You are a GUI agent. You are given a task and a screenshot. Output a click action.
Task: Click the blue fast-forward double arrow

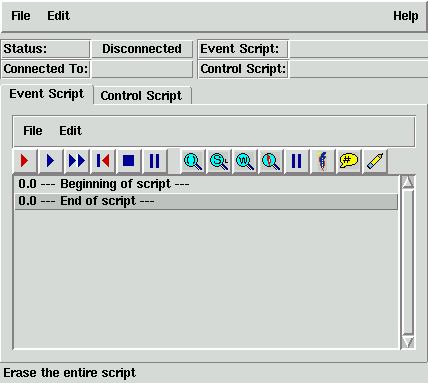click(77, 161)
